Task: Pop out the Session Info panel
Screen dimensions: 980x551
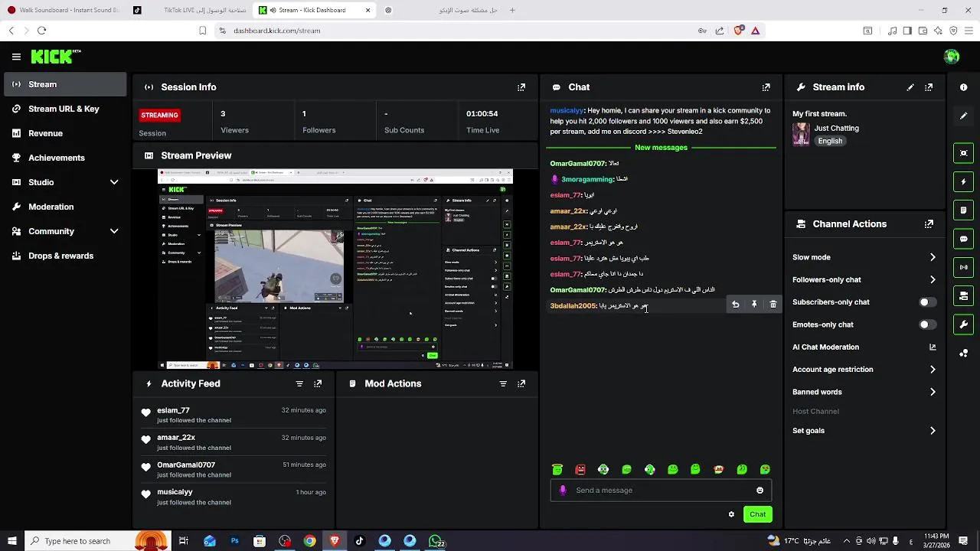Action: pyautogui.click(x=521, y=87)
